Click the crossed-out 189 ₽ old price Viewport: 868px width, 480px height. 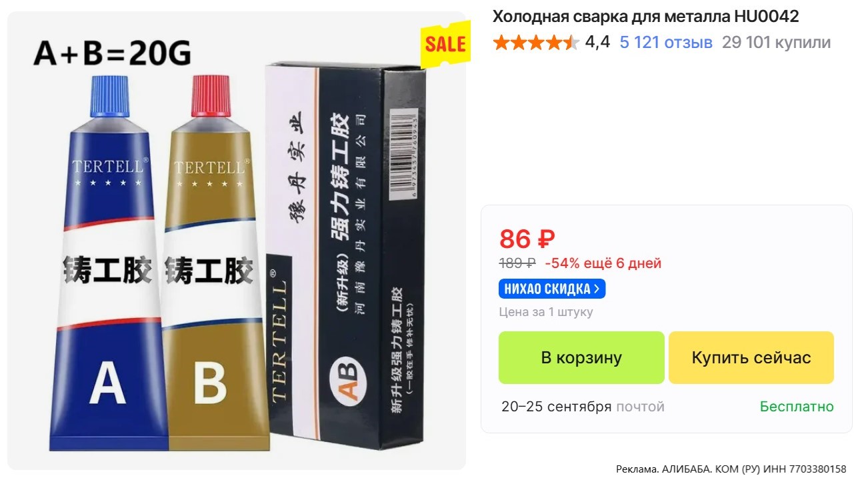pos(517,263)
